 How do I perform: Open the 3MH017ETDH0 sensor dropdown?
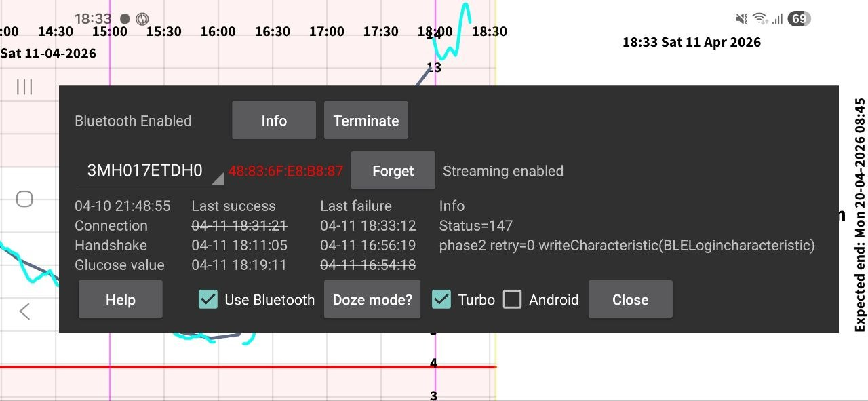point(151,171)
